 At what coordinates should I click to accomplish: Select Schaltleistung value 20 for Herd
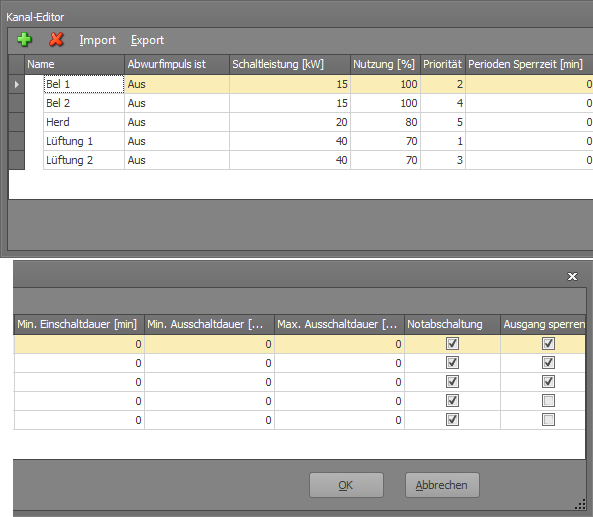point(290,122)
